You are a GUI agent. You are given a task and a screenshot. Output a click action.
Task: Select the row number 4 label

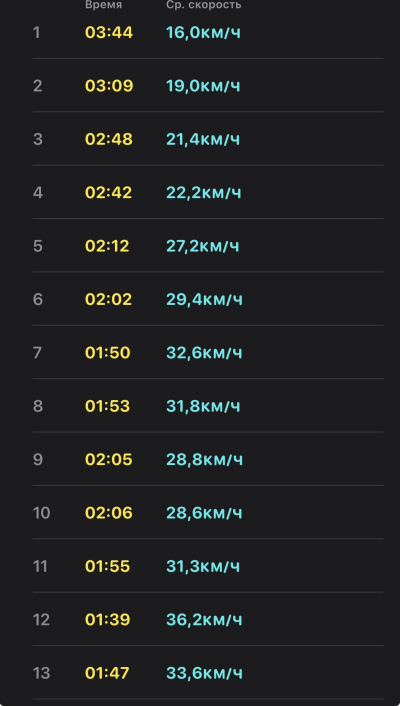38,193
